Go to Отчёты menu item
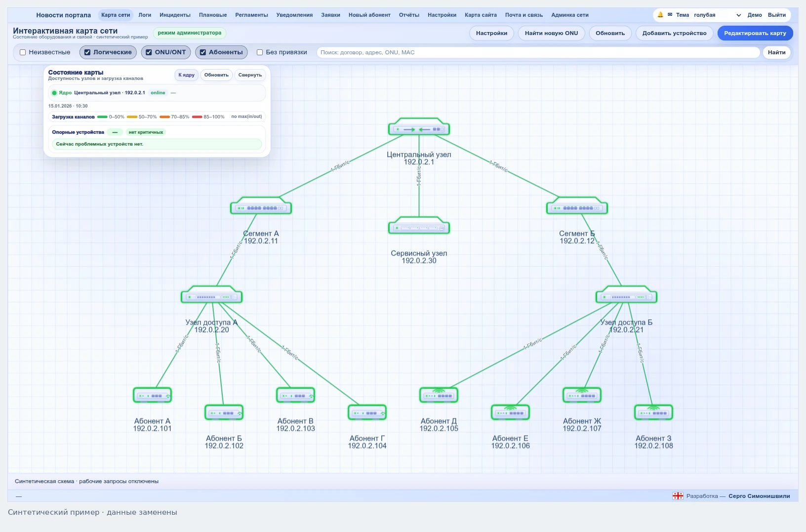The image size is (806, 532). (x=409, y=15)
